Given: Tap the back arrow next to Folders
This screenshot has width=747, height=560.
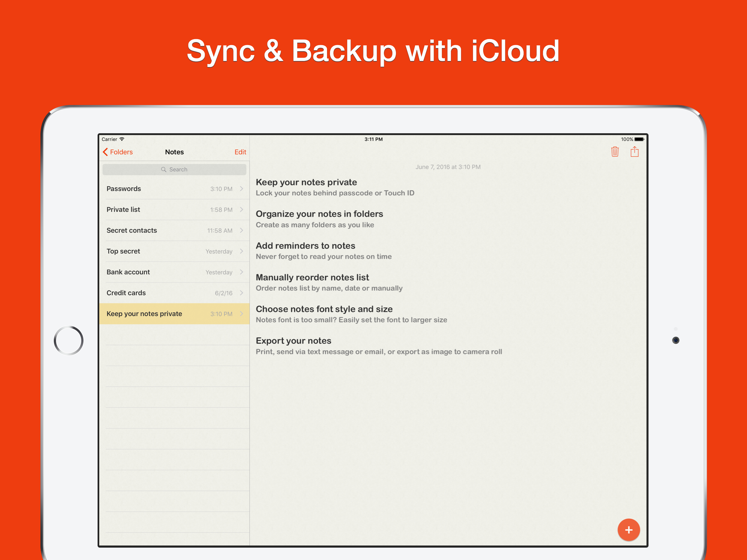Looking at the screenshot, I should coord(105,152).
